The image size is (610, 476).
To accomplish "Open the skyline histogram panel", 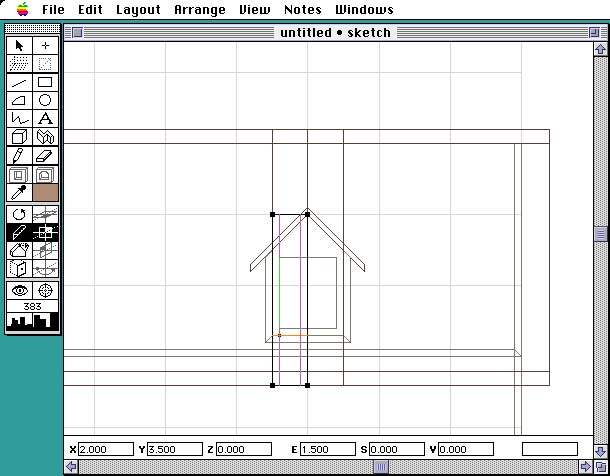I will click(x=32, y=321).
